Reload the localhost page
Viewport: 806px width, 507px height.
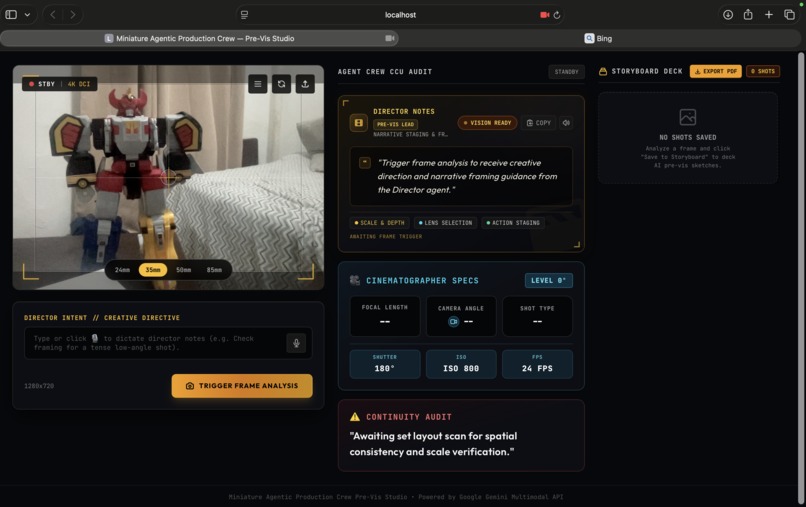557,15
